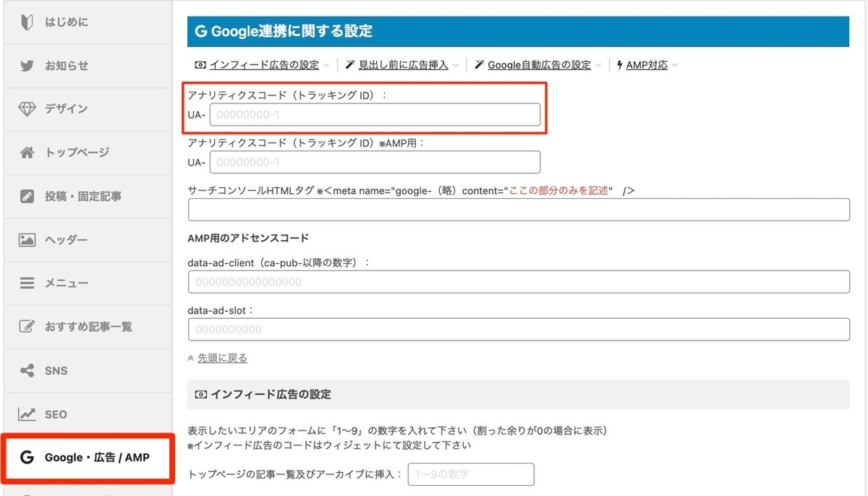The image size is (868, 496).
Task: Click the pencil icon beside 投稿・固定記事
Action: click(x=27, y=196)
